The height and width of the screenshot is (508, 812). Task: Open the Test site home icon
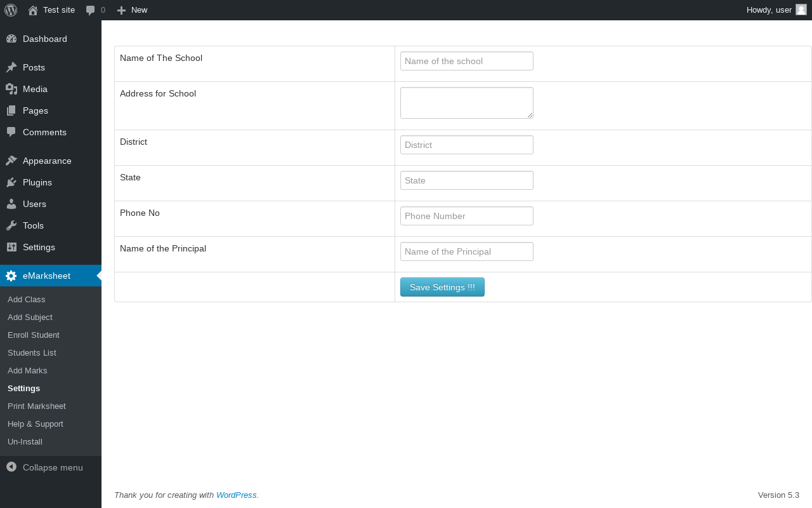coord(33,10)
